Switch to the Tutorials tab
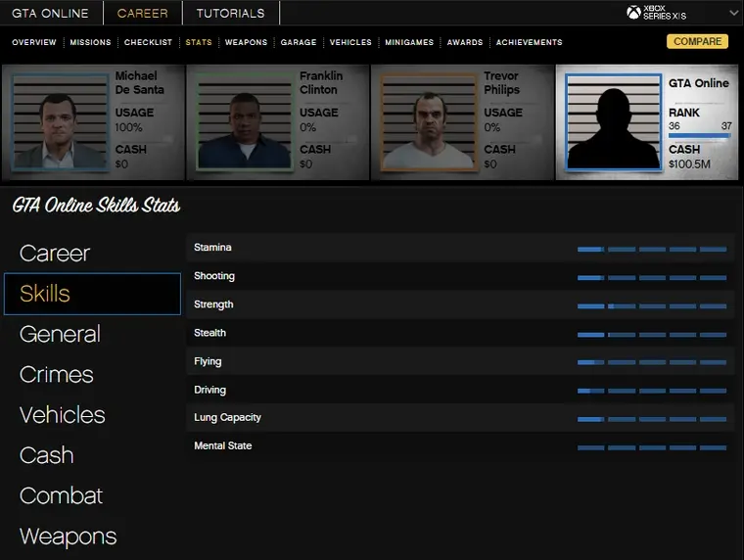 point(230,13)
